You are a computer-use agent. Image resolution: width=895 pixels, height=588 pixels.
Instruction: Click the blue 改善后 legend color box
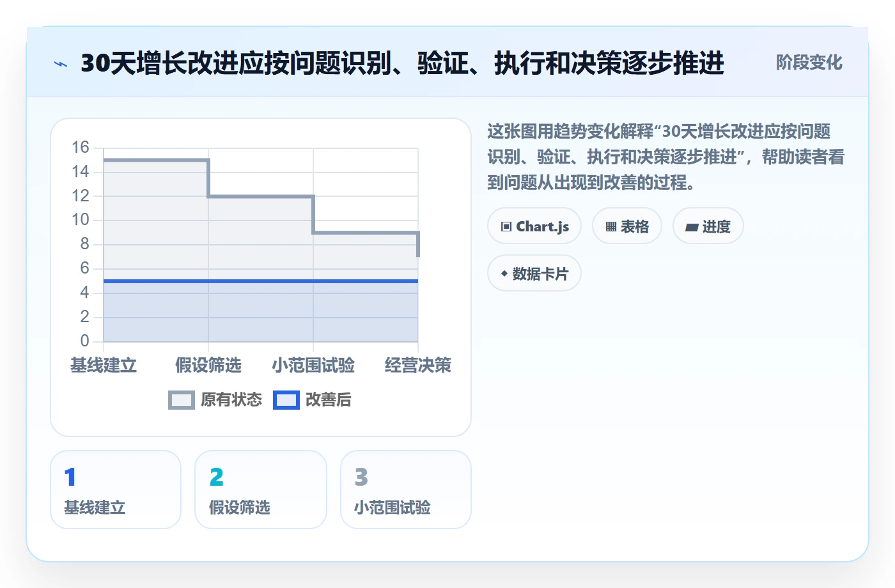[286, 400]
